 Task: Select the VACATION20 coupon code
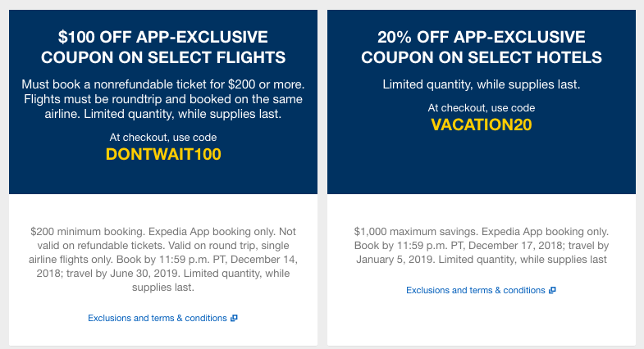pos(482,125)
